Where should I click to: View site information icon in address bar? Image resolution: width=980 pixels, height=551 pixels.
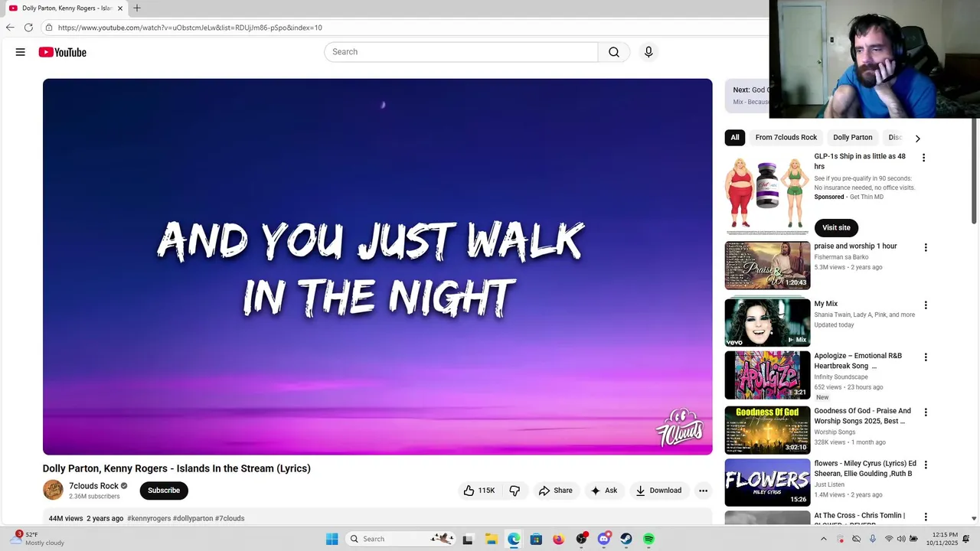point(49,28)
